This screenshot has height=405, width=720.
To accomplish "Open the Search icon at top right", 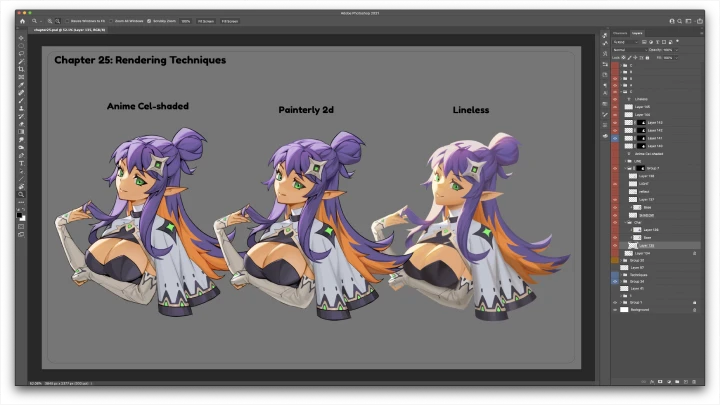I will click(x=680, y=21).
